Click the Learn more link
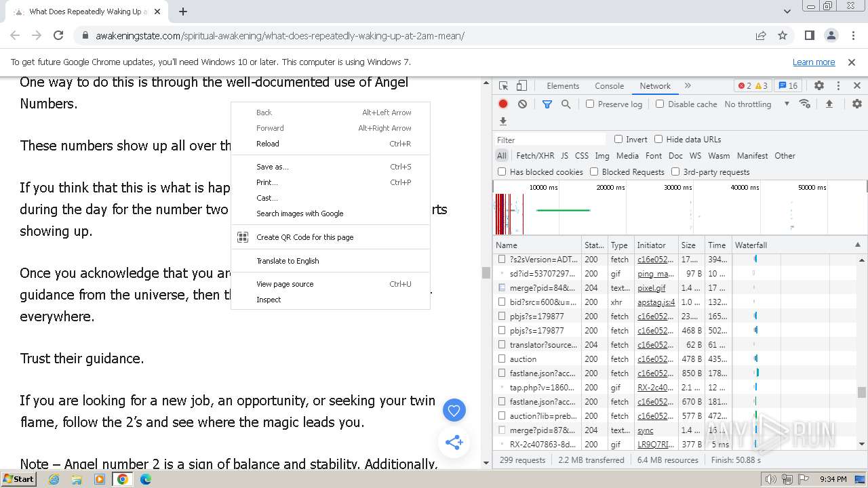 click(814, 62)
